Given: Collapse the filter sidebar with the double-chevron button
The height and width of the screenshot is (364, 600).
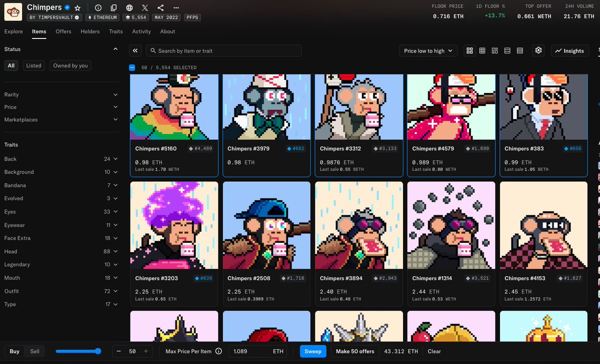Looking at the screenshot, I should [x=135, y=50].
